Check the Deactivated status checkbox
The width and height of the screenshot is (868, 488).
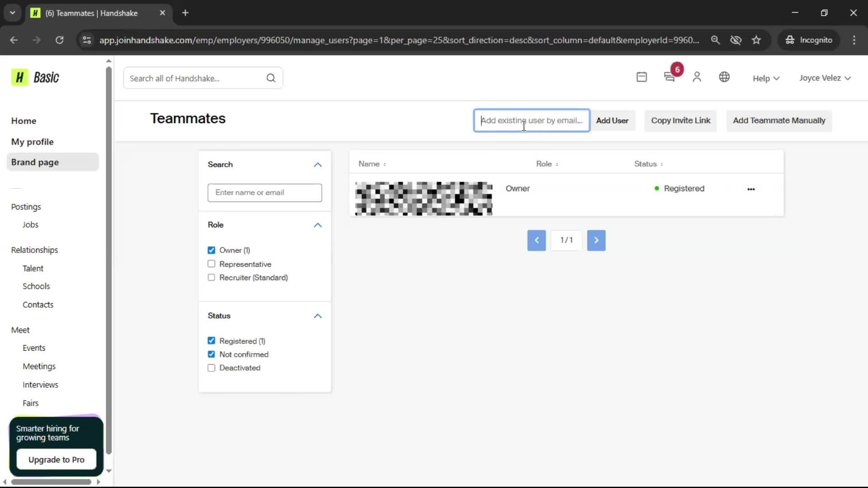click(212, 368)
